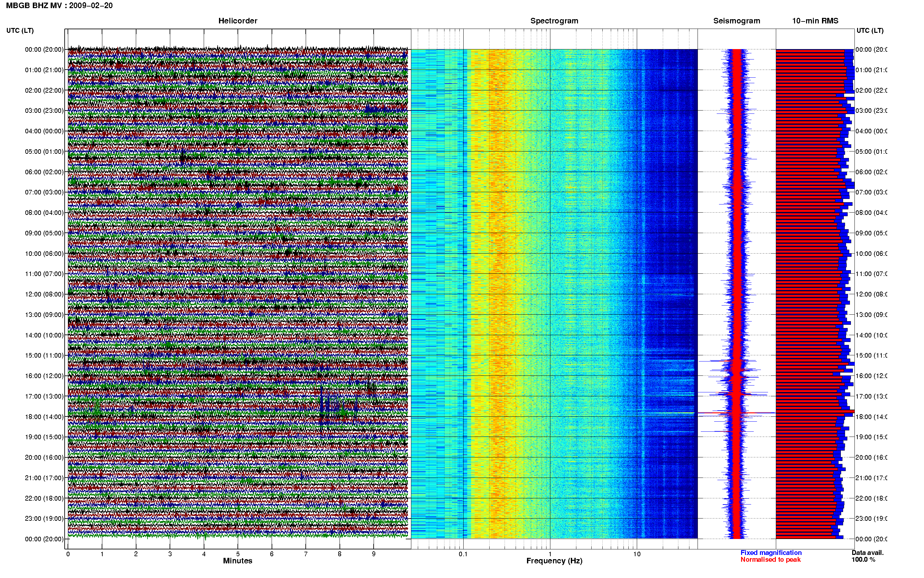Image resolution: width=924 pixels, height=578 pixels.
Task: Click the left '15:00 (11:00)' time label
Action: 44,355
